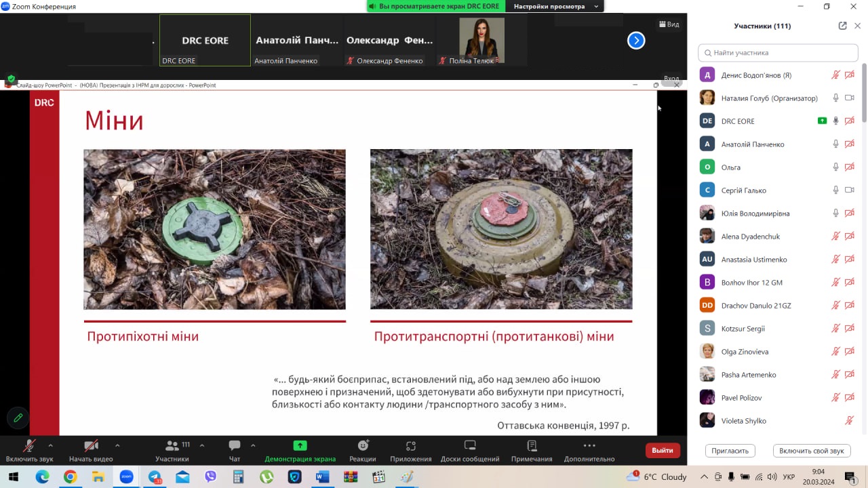Image resolution: width=868 pixels, height=488 pixels.
Task: Expand video options arrow next to camera
Action: pyautogui.click(x=117, y=445)
